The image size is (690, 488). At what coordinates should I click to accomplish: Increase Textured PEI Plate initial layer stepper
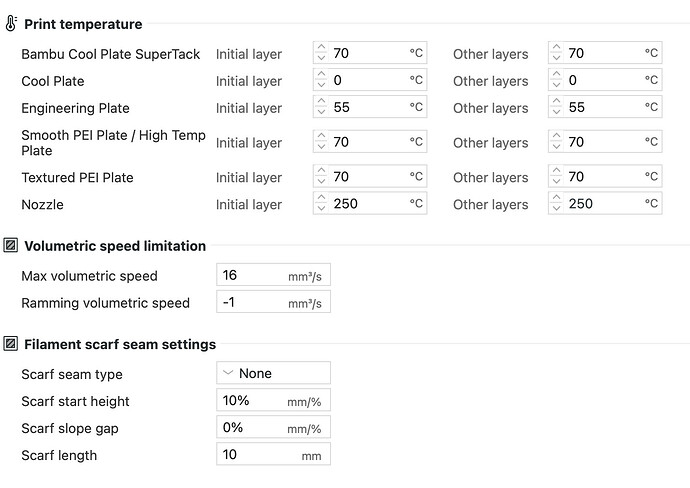click(321, 171)
